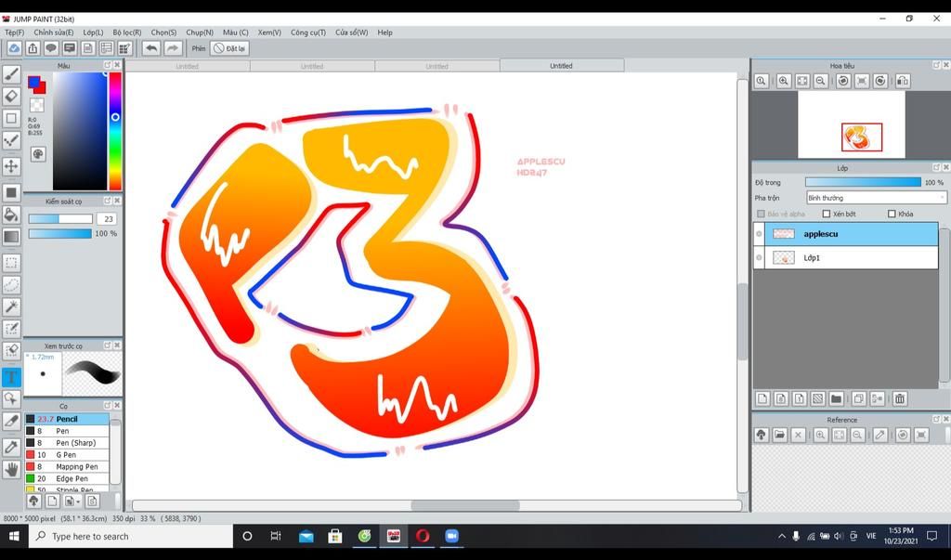
Task: Open the Pha trộn blend mode dropdown
Action: point(876,198)
